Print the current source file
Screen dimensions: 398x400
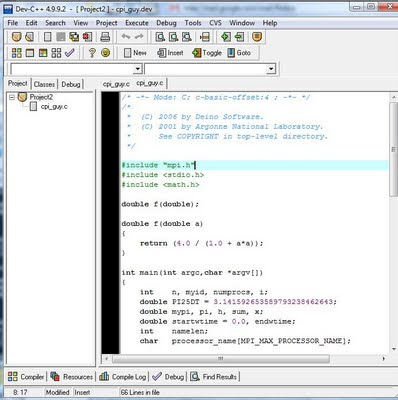(x=105, y=37)
